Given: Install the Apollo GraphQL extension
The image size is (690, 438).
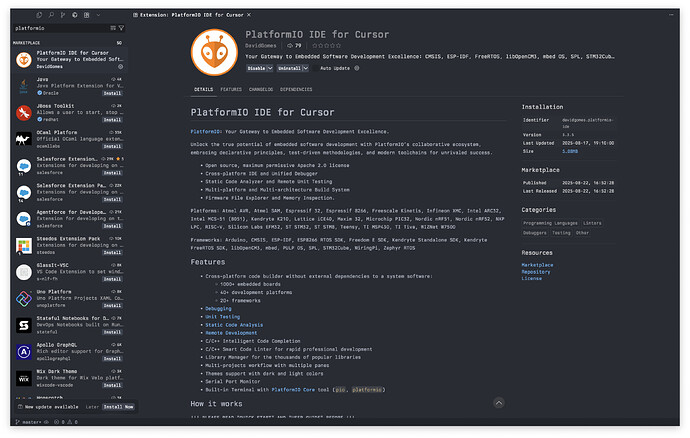Looking at the screenshot, I should pyautogui.click(x=112, y=359).
